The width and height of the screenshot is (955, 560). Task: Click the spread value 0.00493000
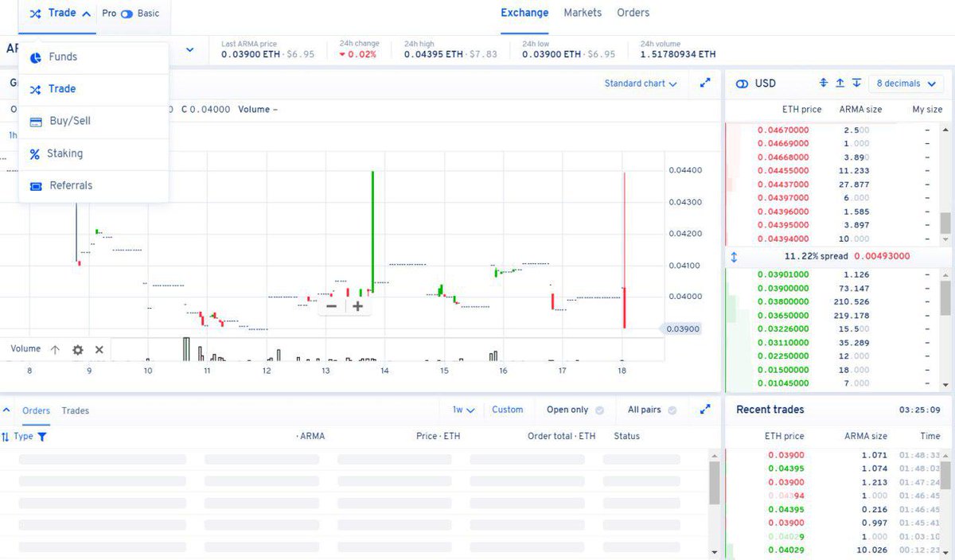(x=882, y=256)
